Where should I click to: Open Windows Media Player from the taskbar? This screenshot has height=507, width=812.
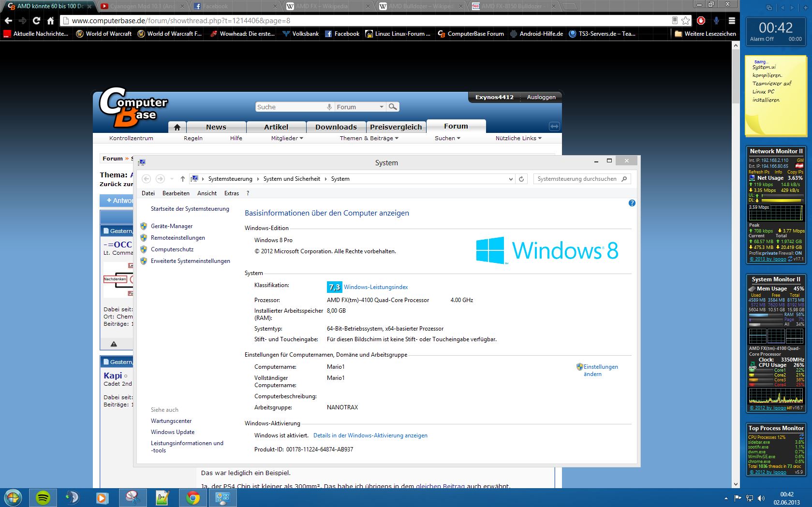click(x=102, y=497)
